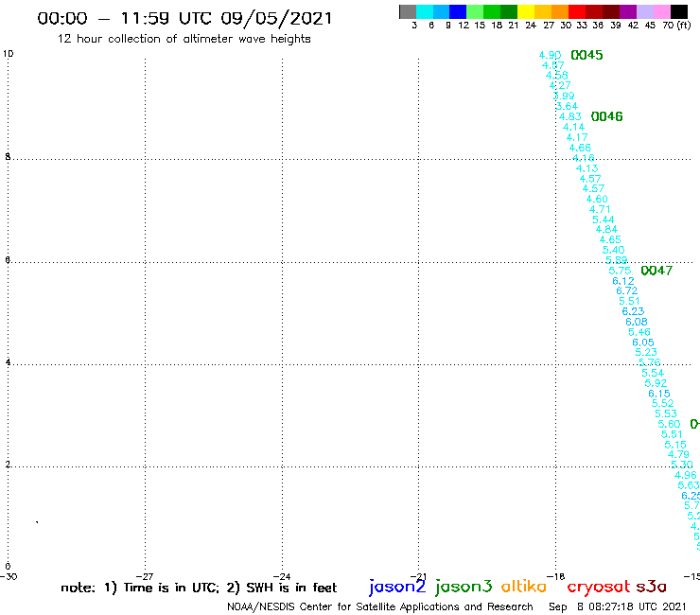Click the wave height value 3.99

[564, 96]
